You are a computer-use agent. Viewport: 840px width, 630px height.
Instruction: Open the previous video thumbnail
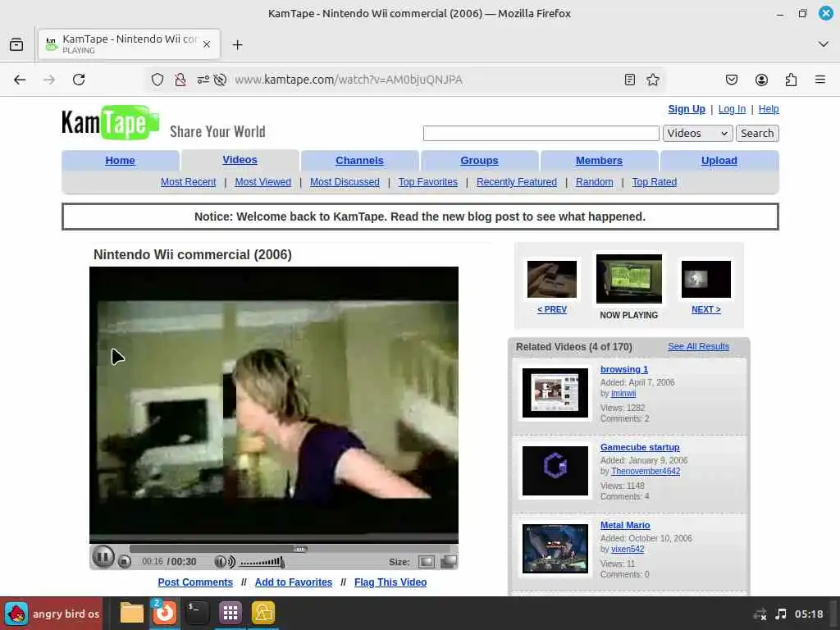(x=552, y=279)
